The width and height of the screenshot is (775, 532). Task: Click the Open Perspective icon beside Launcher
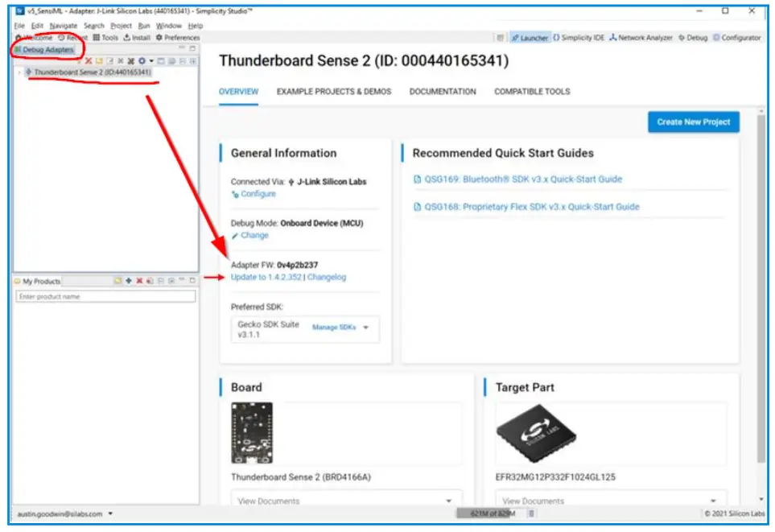[x=501, y=38]
